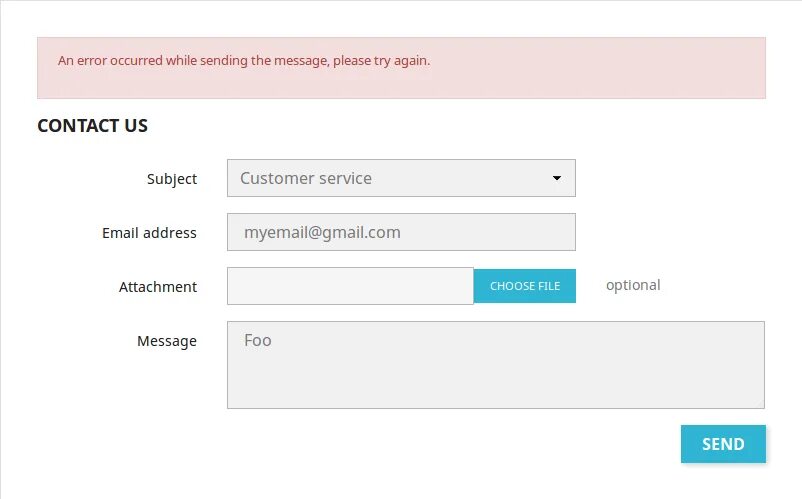Place cursor after 'Foo' in Message

tap(273, 341)
